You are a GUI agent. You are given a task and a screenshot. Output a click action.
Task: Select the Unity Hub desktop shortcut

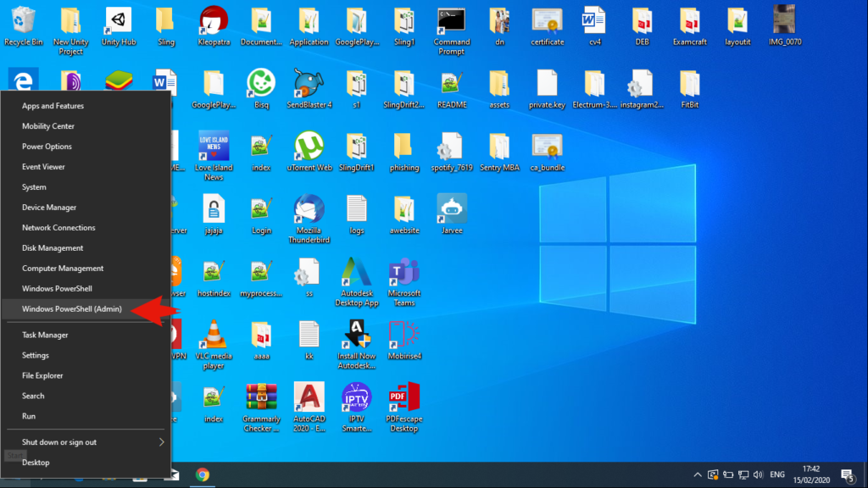point(119,26)
